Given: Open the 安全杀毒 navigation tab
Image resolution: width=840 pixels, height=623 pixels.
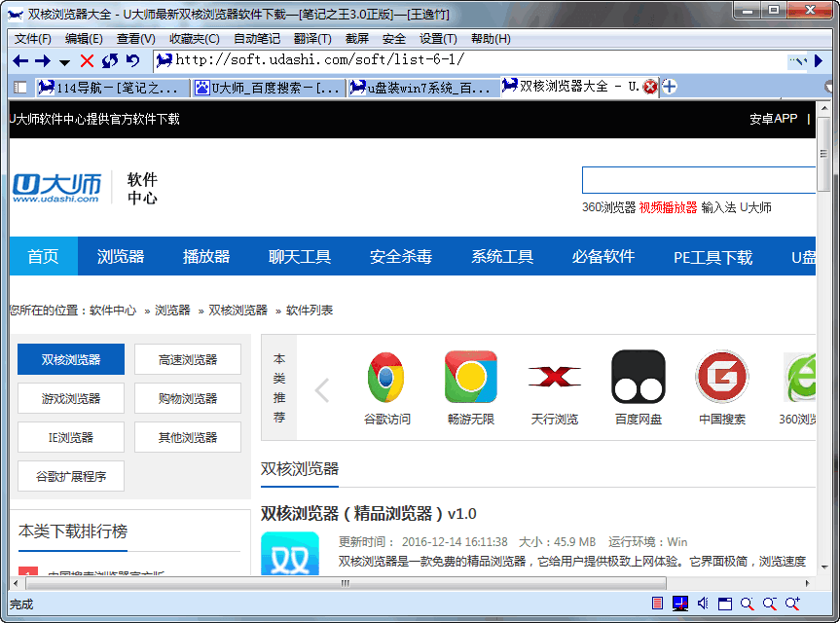Looking at the screenshot, I should pyautogui.click(x=401, y=257).
